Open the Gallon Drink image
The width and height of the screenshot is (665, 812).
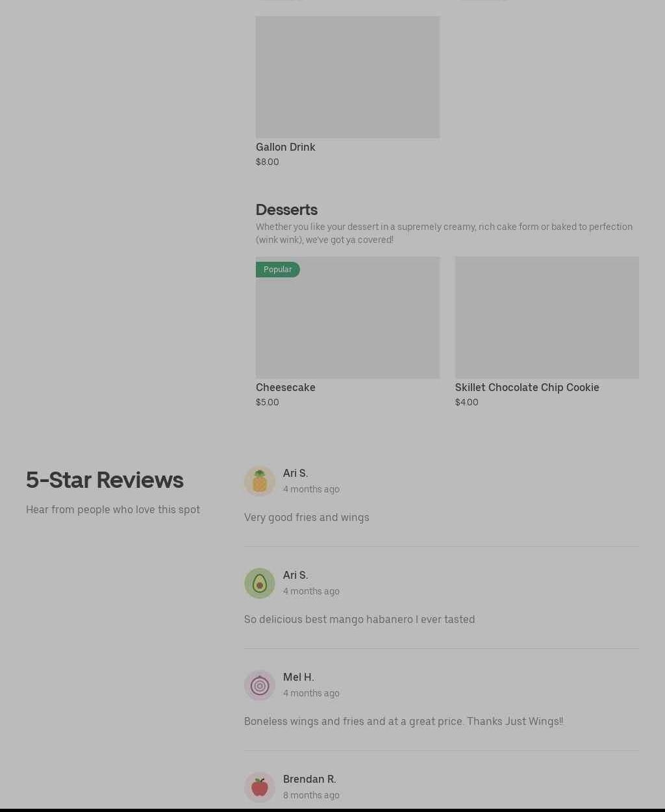[347, 77]
